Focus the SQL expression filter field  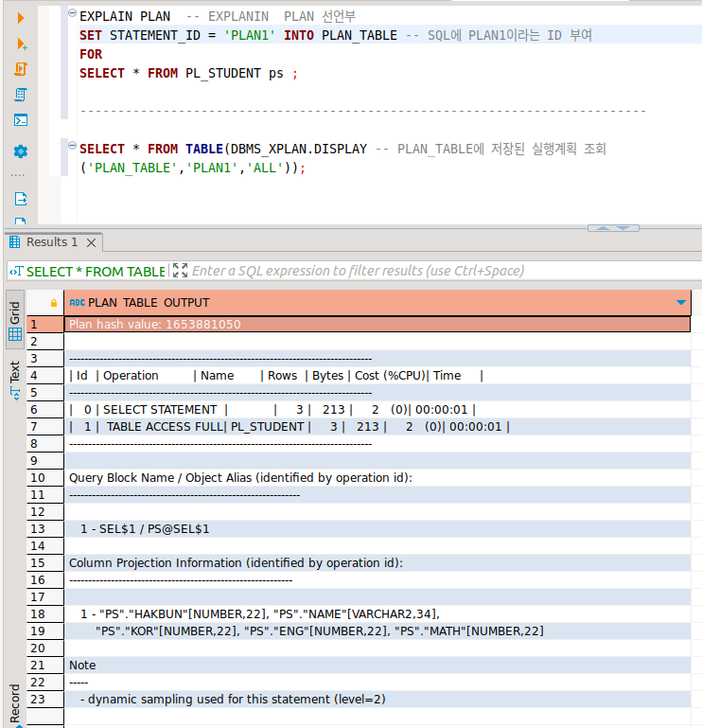[x=358, y=271]
